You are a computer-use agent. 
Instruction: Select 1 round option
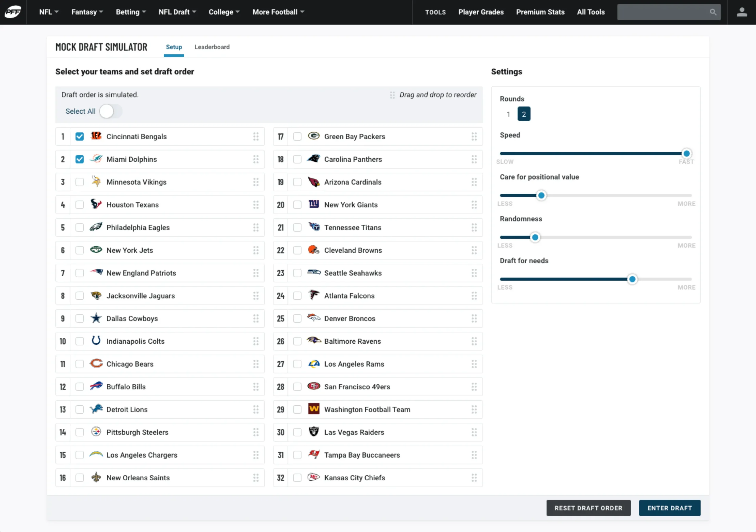(509, 114)
